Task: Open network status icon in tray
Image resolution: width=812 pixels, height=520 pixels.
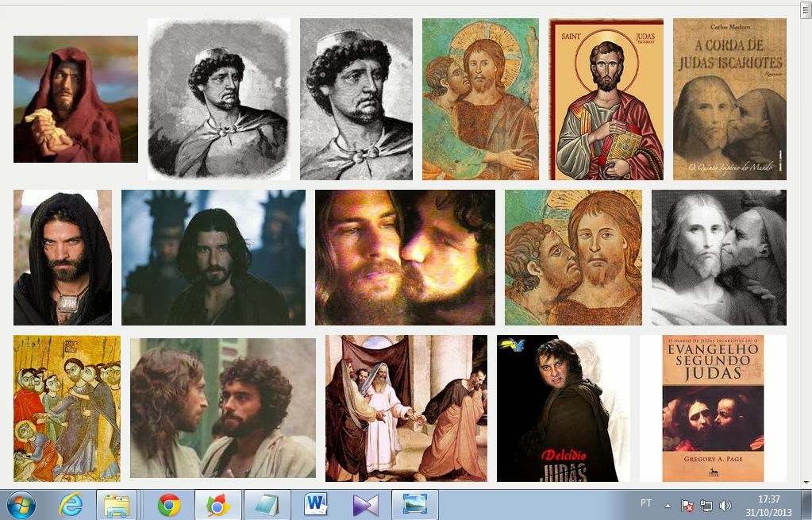Action: coord(706,506)
